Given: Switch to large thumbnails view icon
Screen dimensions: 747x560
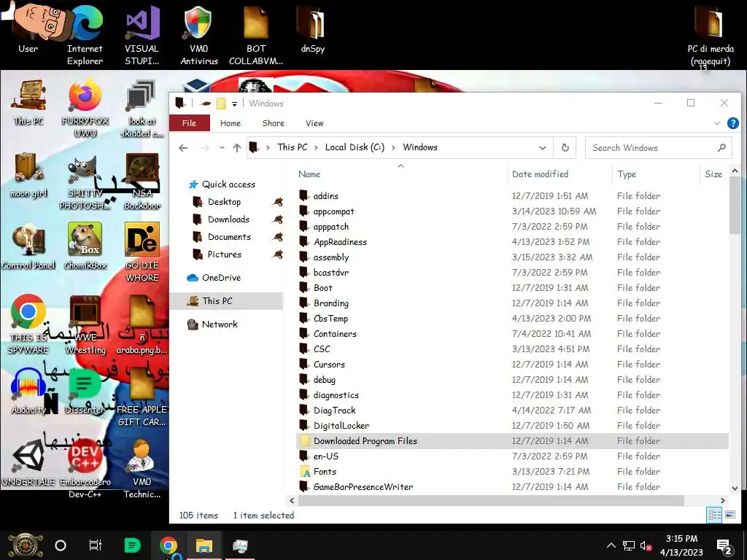Looking at the screenshot, I should [729, 515].
